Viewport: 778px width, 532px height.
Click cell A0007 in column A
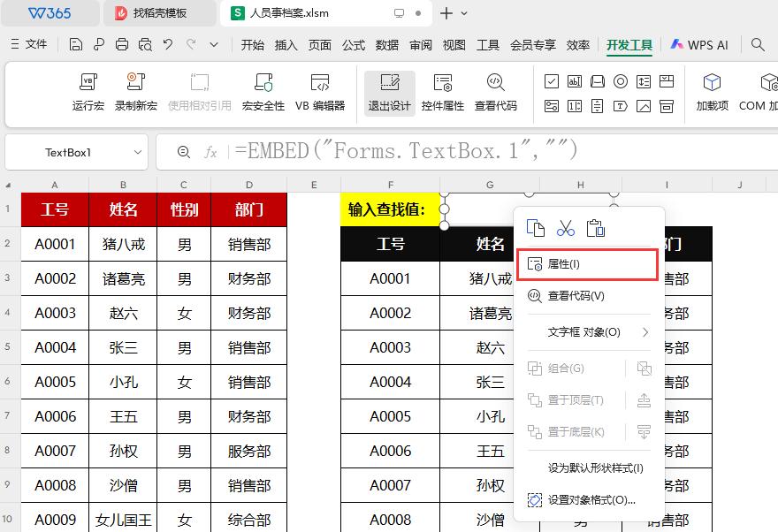[x=55, y=451]
